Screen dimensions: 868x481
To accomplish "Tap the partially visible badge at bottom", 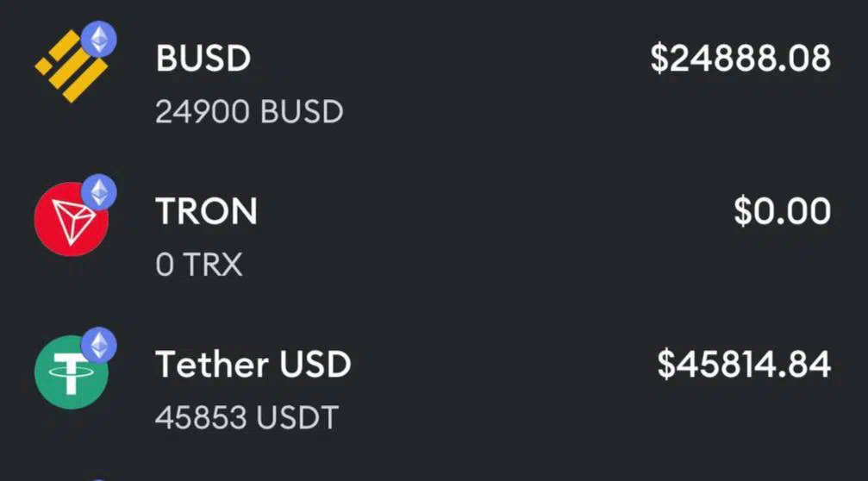I will [x=99, y=479].
